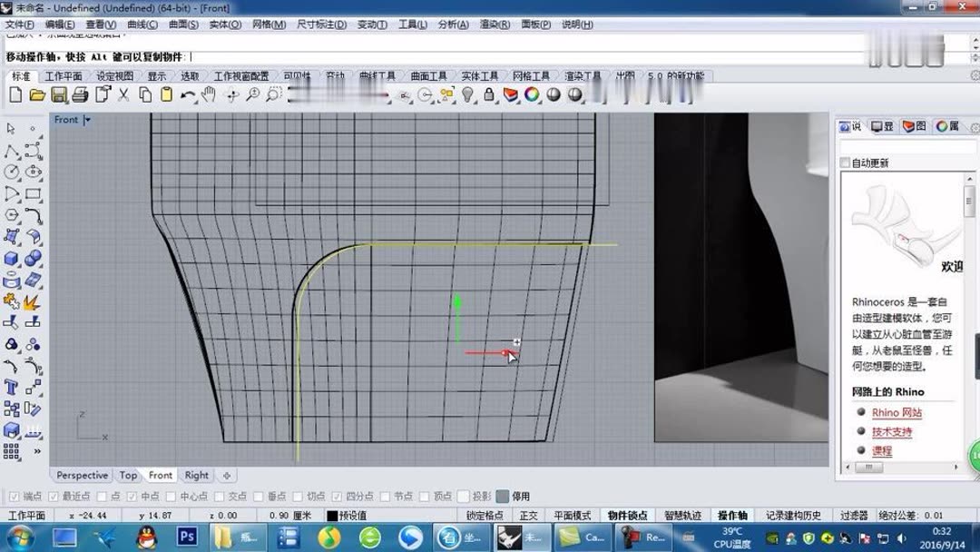The height and width of the screenshot is (552, 980).
Task: Click the black layer color swatch
Action: point(332,516)
